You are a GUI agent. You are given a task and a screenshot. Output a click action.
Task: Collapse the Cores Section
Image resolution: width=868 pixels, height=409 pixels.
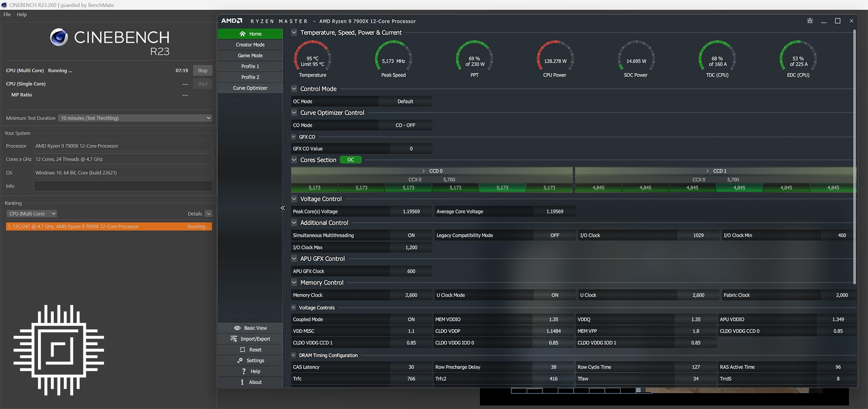point(294,160)
